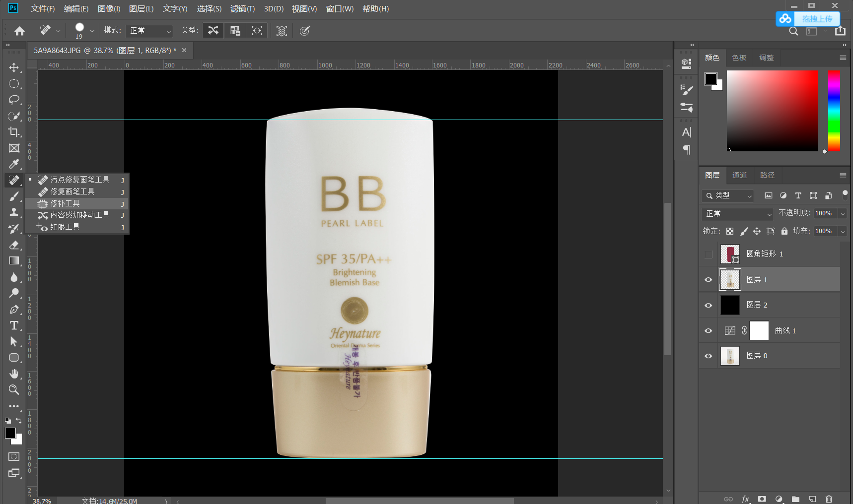Select the Elliptical Marquee tool
This screenshot has height=504, width=853.
click(x=14, y=84)
